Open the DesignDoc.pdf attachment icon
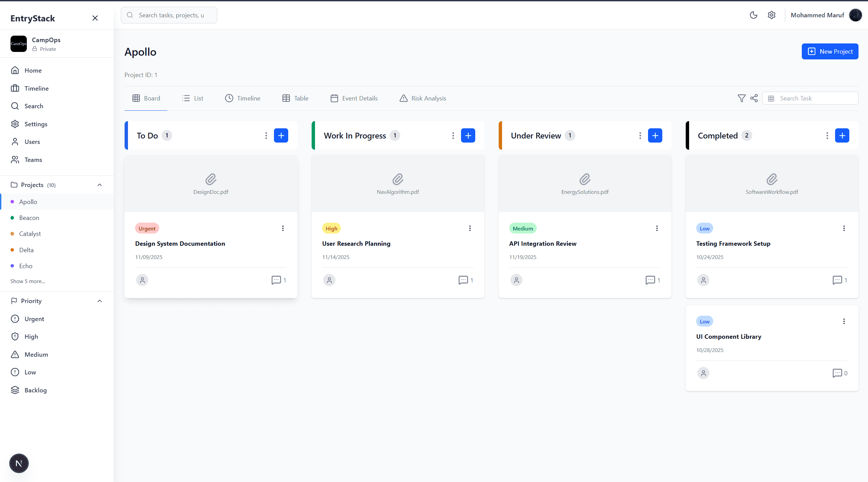The height and width of the screenshot is (482, 868). click(x=211, y=180)
